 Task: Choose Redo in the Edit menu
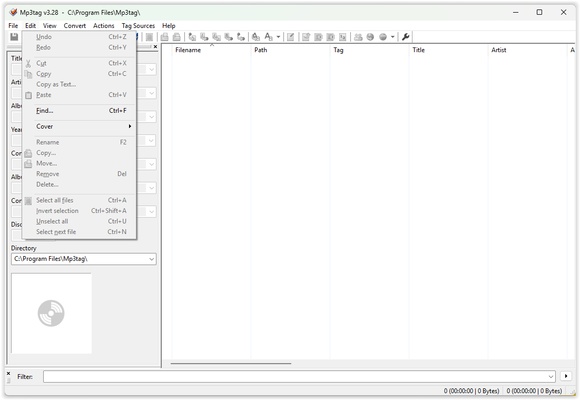coord(79,47)
